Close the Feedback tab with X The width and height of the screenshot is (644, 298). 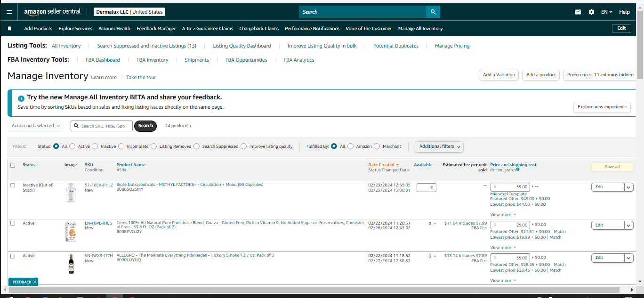(35, 282)
